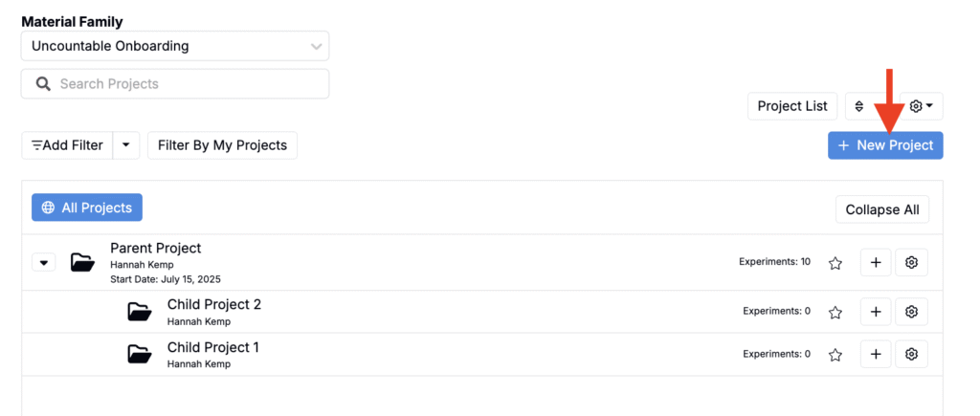Image resolution: width=980 pixels, height=416 pixels.
Task: Select the All Projects tab
Action: pyautogui.click(x=87, y=208)
